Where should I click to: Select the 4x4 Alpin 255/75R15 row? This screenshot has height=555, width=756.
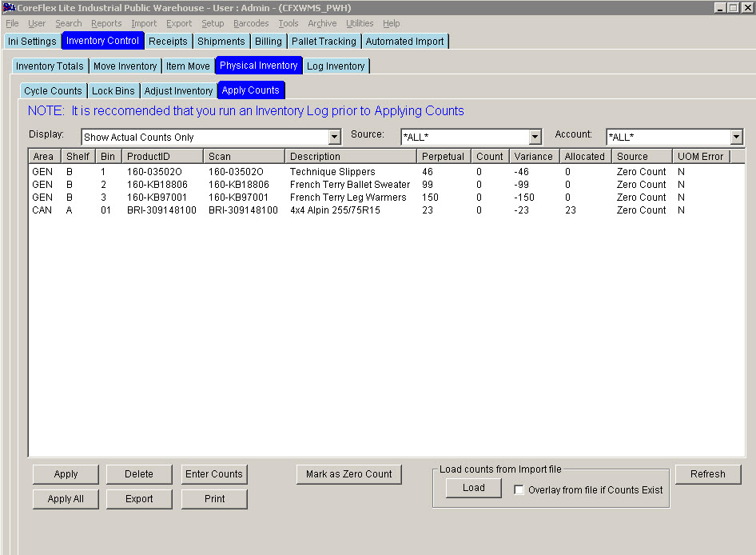click(x=387, y=210)
